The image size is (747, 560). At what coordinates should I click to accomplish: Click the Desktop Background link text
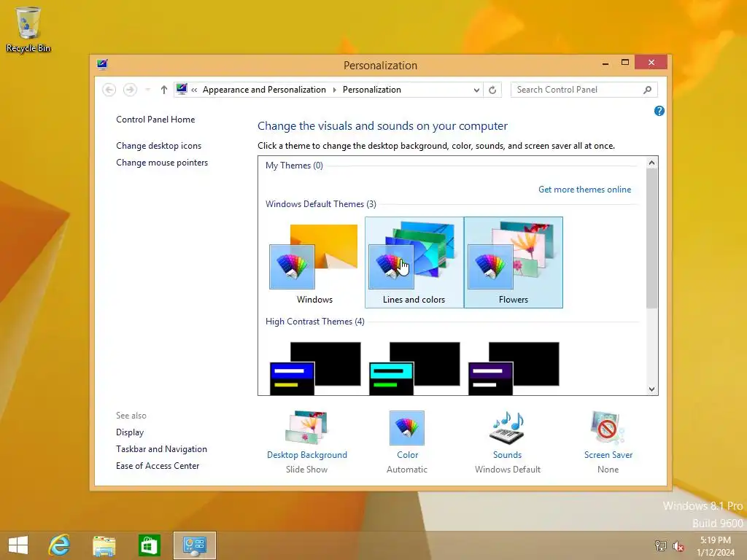point(307,455)
